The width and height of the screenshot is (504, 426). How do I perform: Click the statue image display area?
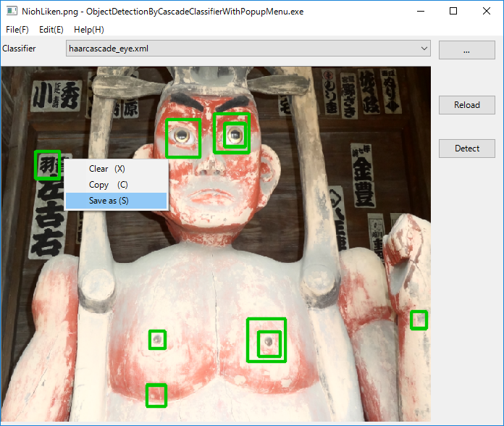coord(216,244)
